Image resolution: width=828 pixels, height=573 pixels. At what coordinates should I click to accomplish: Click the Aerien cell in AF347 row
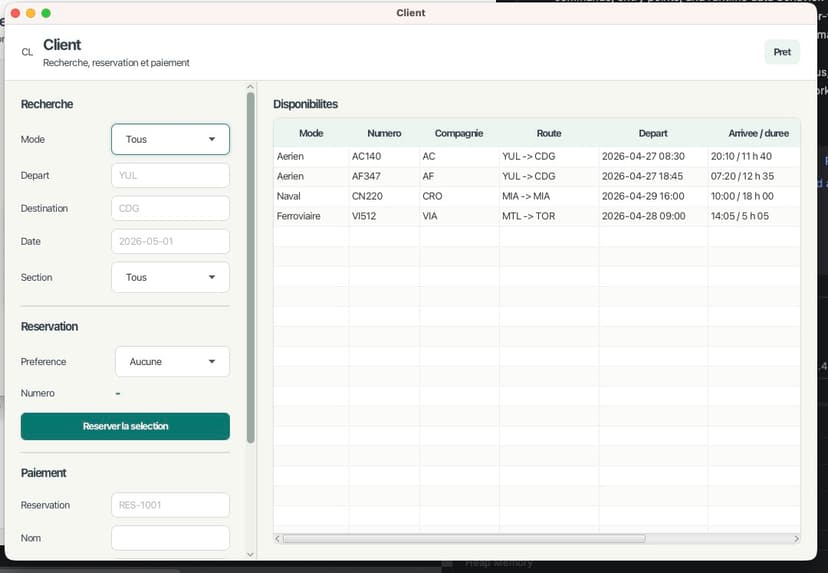click(311, 176)
